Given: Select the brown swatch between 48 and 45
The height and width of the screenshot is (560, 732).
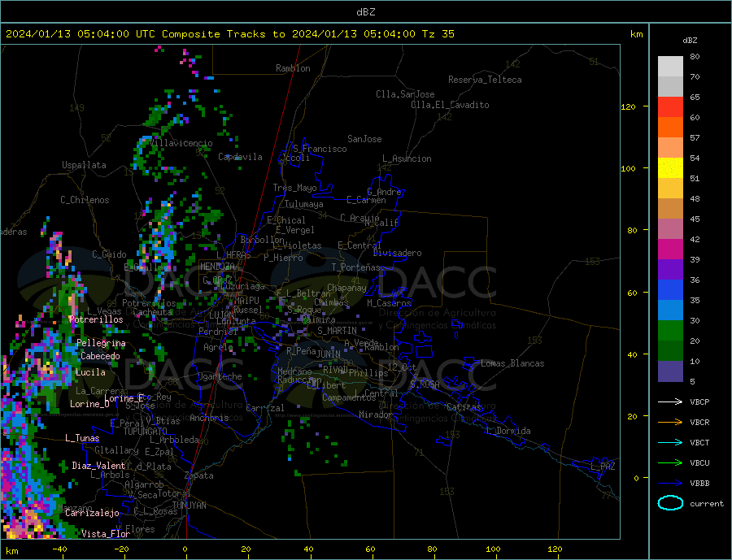Looking at the screenshot, I should [x=670, y=209].
